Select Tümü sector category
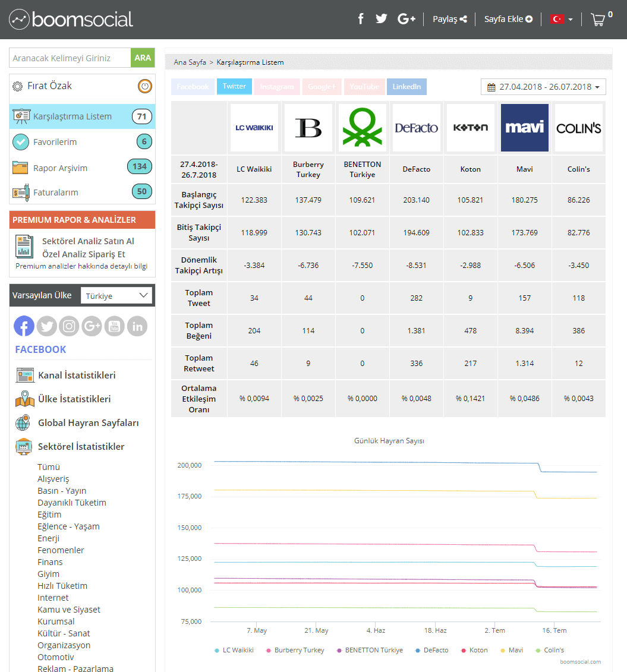The width and height of the screenshot is (627, 672). (48, 467)
